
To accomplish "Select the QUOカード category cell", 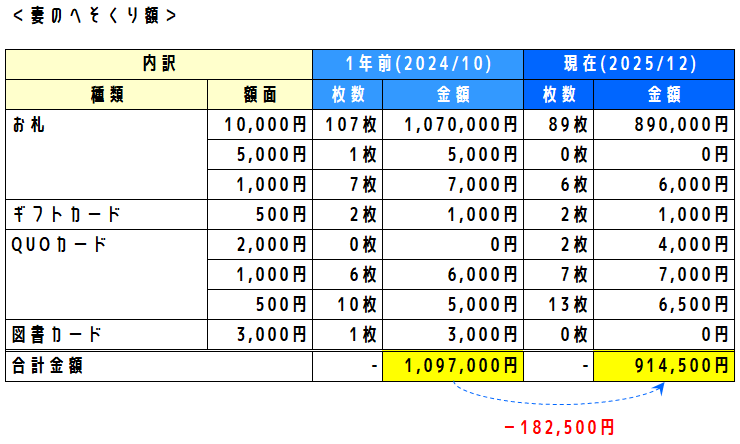I will pyautogui.click(x=106, y=245).
